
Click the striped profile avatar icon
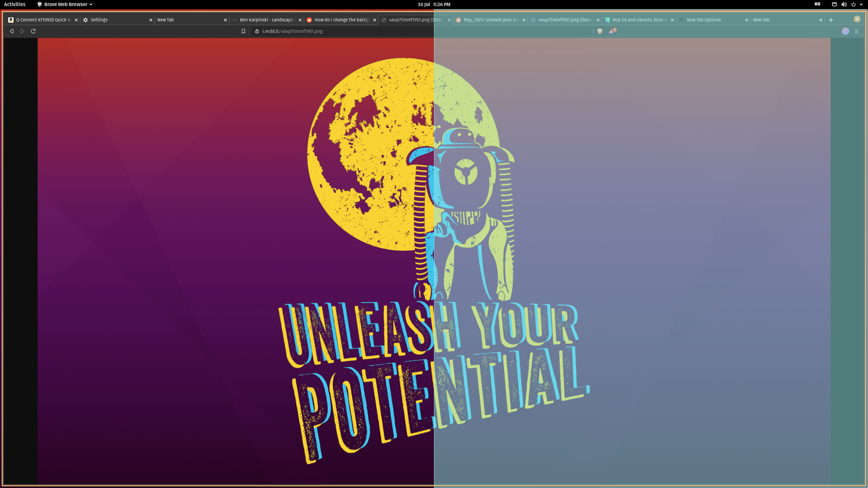[x=846, y=31]
